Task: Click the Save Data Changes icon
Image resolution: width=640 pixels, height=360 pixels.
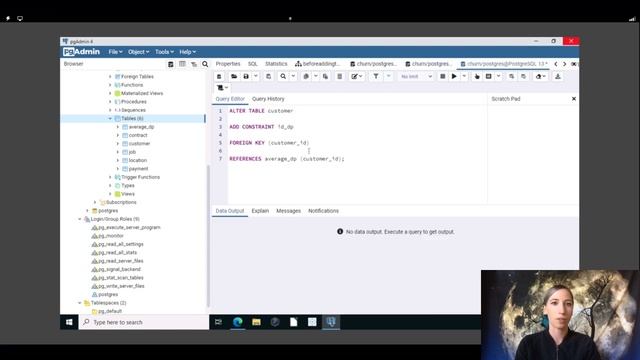Action: click(268, 76)
